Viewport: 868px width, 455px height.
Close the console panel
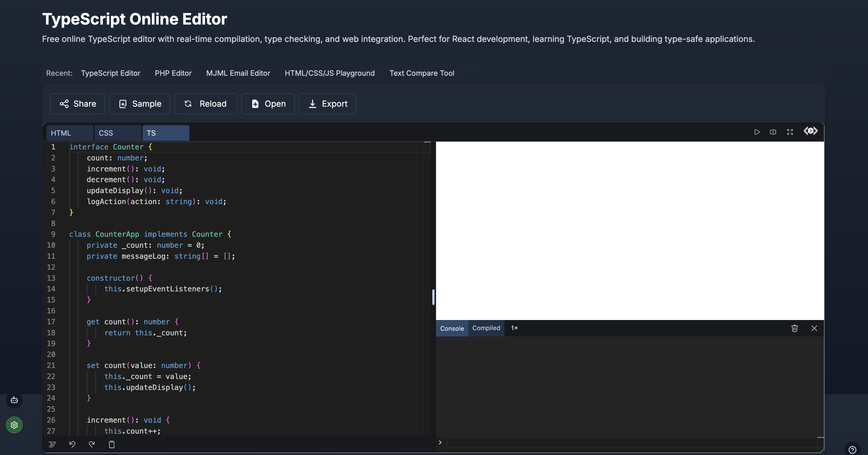pyautogui.click(x=814, y=328)
